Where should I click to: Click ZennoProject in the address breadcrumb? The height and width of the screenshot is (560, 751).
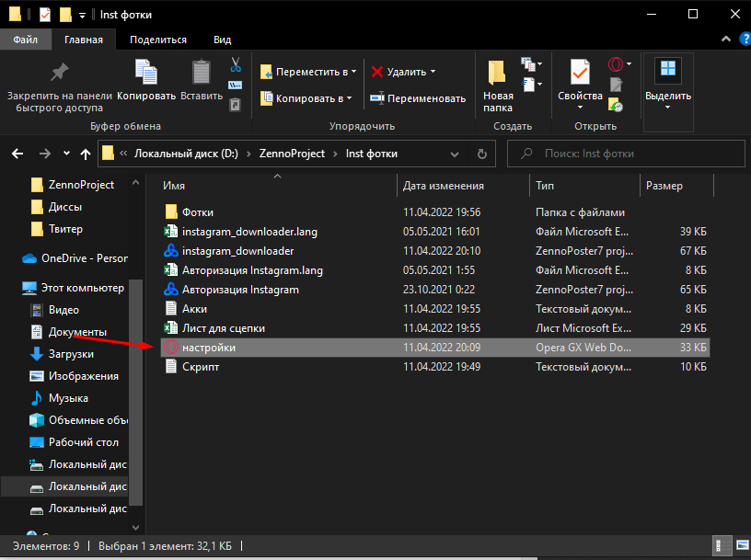tap(295, 154)
